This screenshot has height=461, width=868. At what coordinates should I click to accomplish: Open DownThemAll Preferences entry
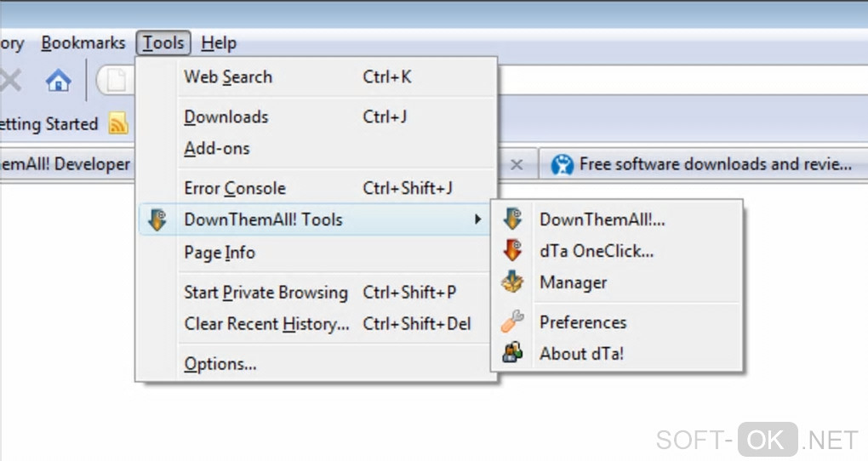617,322
